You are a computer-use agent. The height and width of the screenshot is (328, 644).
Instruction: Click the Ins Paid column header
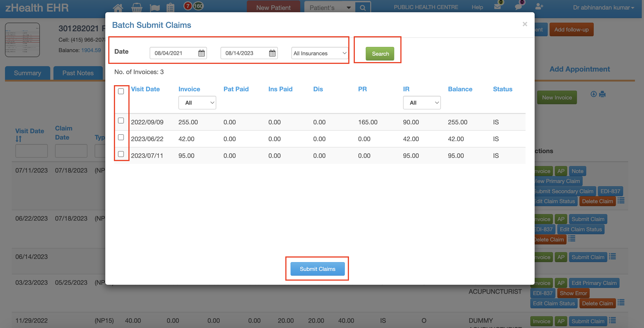[280, 89]
